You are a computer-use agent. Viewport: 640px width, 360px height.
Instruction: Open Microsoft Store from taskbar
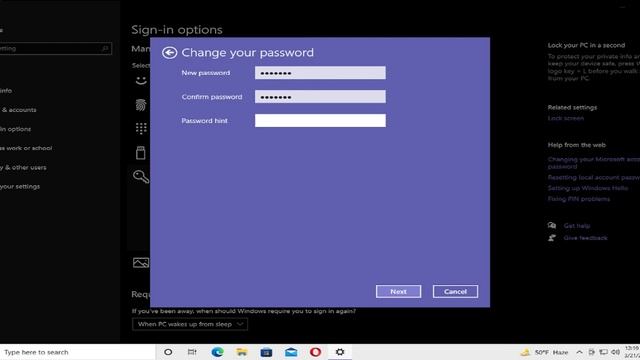[266, 352]
